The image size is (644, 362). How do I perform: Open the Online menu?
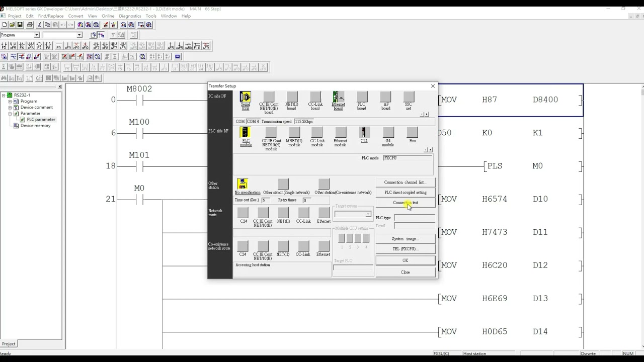click(108, 16)
